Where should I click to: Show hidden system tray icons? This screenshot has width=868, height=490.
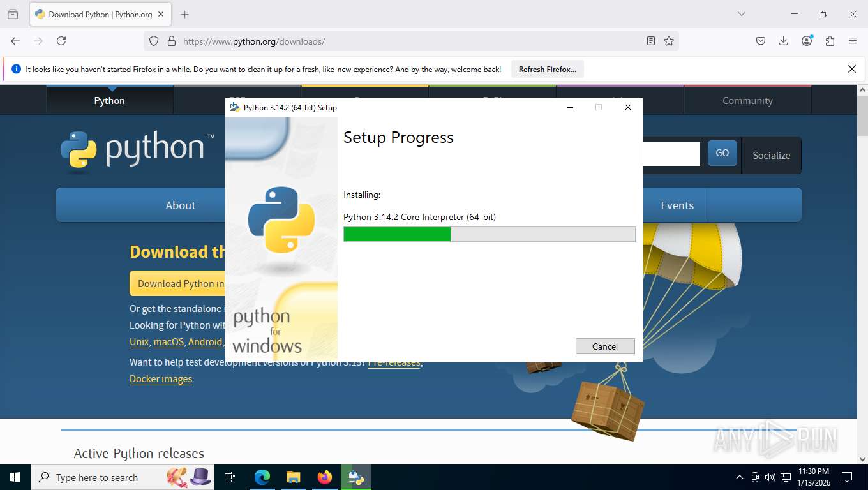[740, 477]
